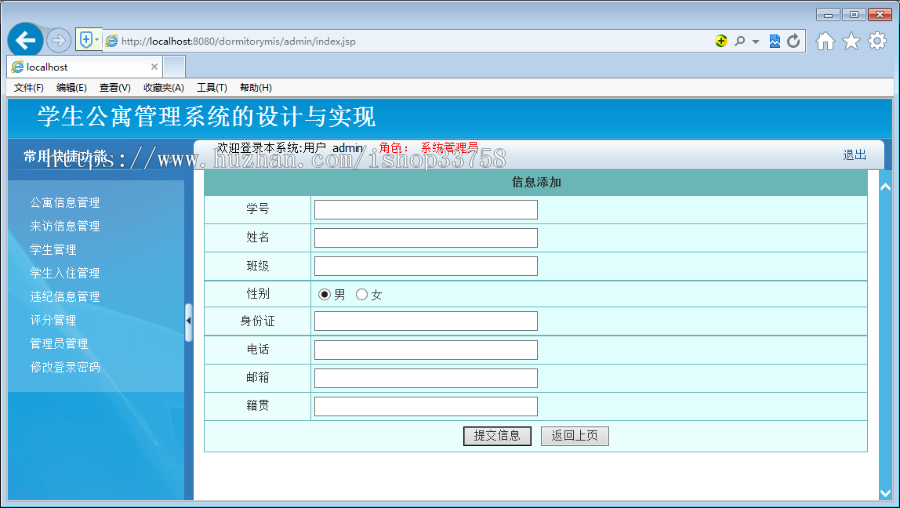Click the 信息添加 table header

pyautogui.click(x=536, y=183)
